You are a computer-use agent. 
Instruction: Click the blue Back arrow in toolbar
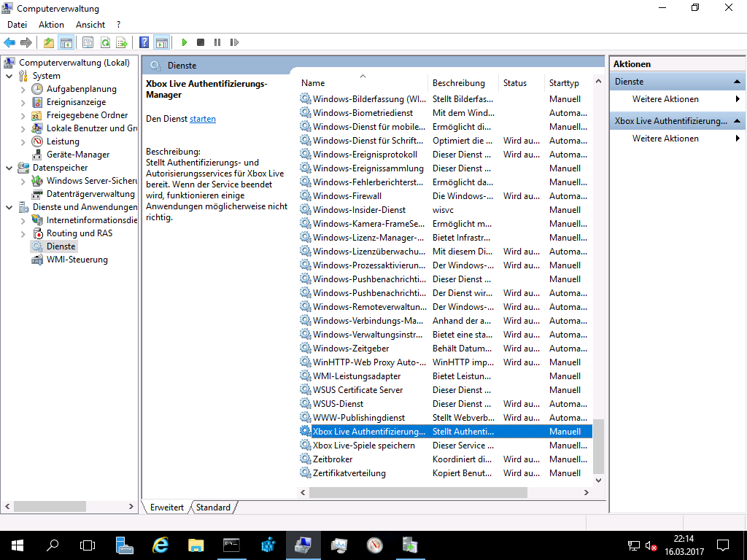9,43
